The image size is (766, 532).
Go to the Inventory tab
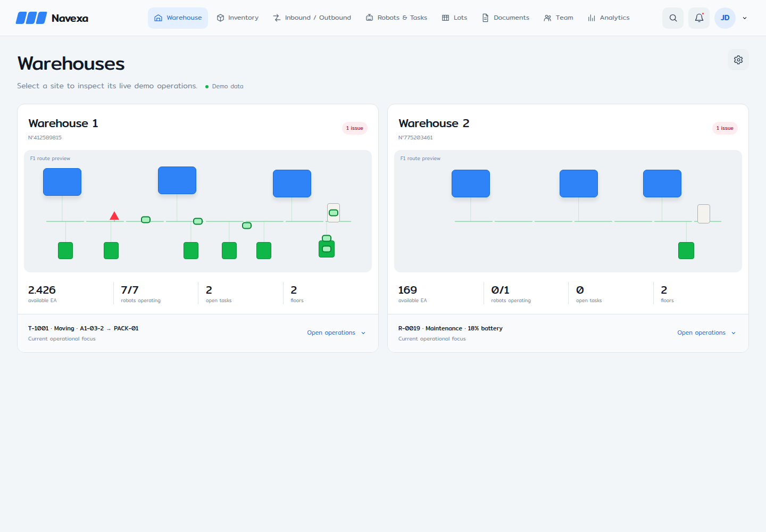click(x=238, y=18)
